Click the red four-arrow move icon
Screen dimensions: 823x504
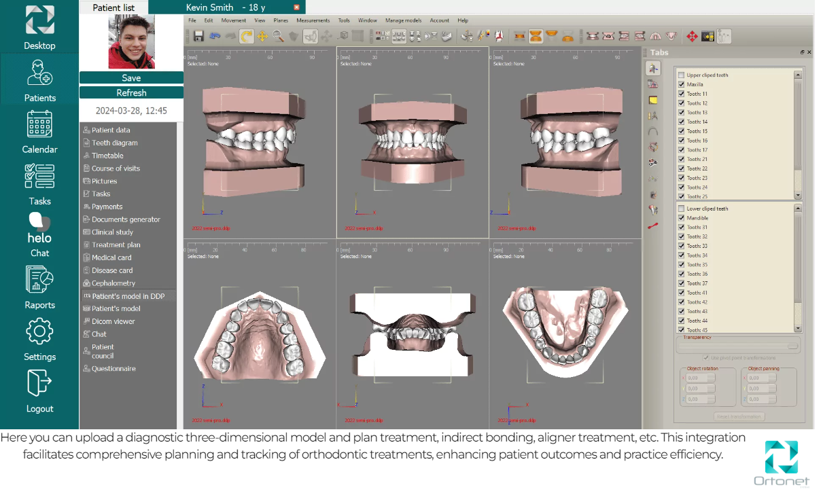pyautogui.click(x=692, y=36)
